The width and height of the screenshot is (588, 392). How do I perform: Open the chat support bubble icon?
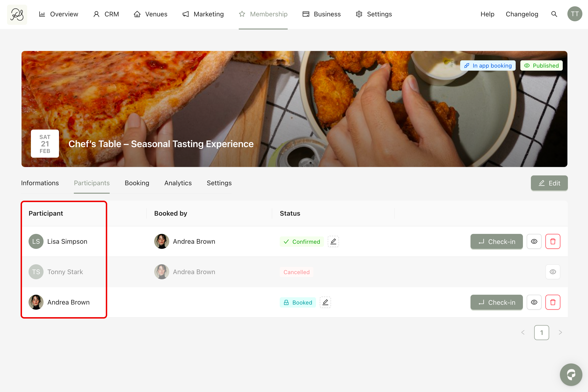tap(571, 374)
